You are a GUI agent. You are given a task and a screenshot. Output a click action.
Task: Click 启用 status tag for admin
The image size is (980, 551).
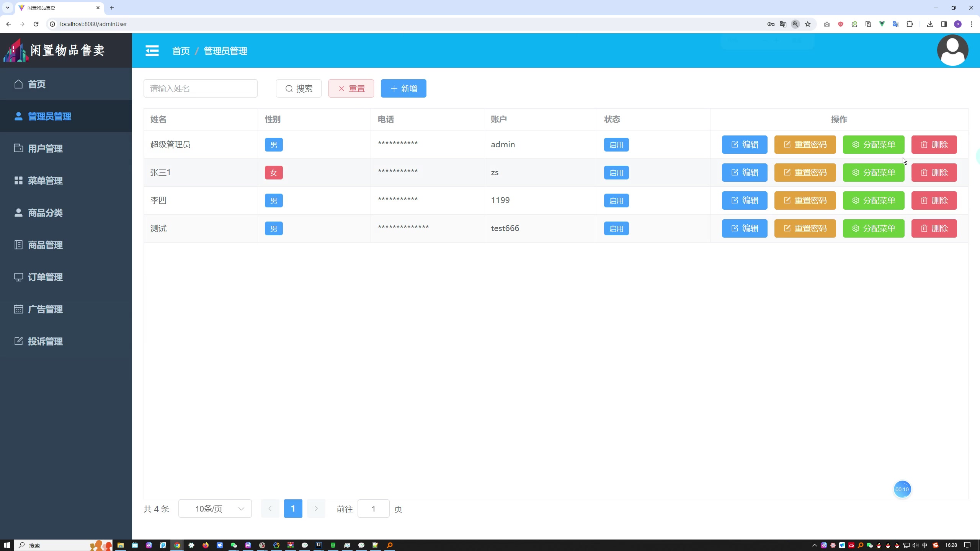tap(616, 145)
